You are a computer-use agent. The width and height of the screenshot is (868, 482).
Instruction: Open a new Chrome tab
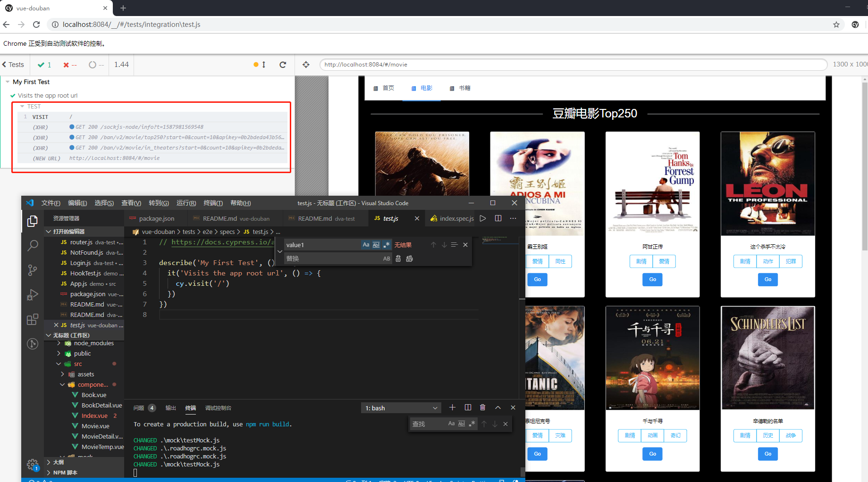click(x=123, y=8)
